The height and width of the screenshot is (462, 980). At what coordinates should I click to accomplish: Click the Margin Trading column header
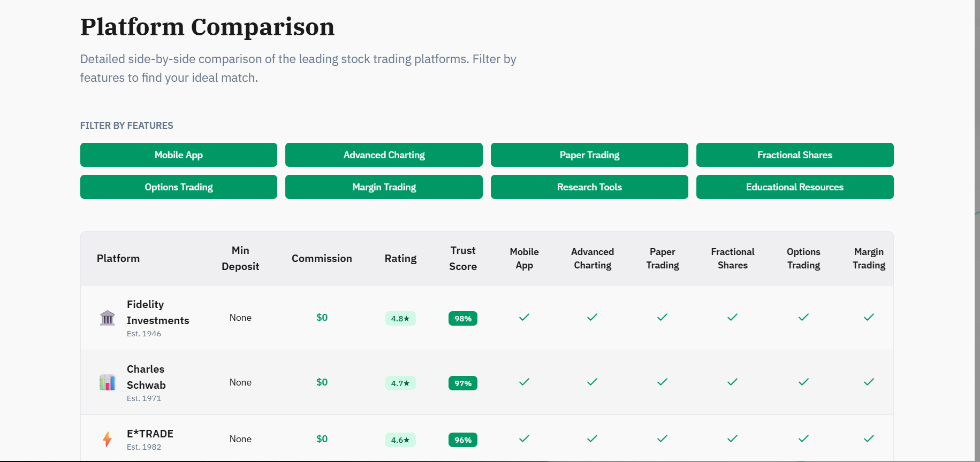(869, 258)
